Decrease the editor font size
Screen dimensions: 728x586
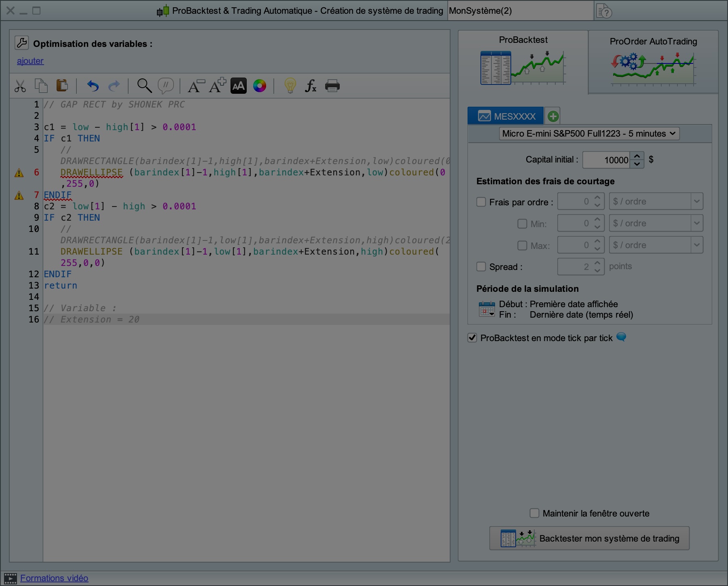tap(196, 86)
